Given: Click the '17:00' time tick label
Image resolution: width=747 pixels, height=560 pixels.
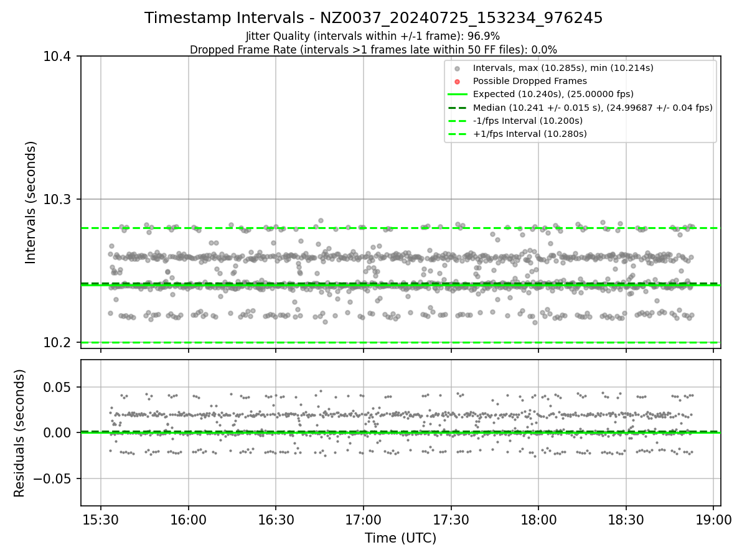Looking at the screenshot, I should (364, 520).
